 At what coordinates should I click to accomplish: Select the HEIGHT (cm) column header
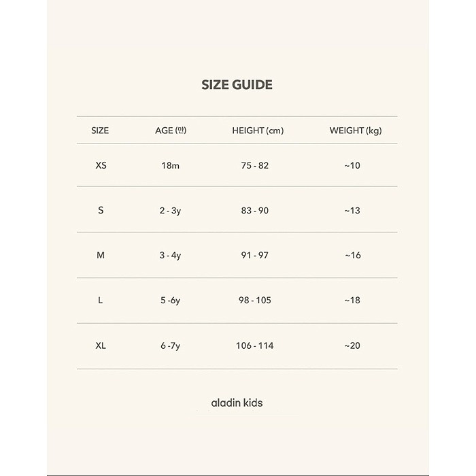click(258, 131)
